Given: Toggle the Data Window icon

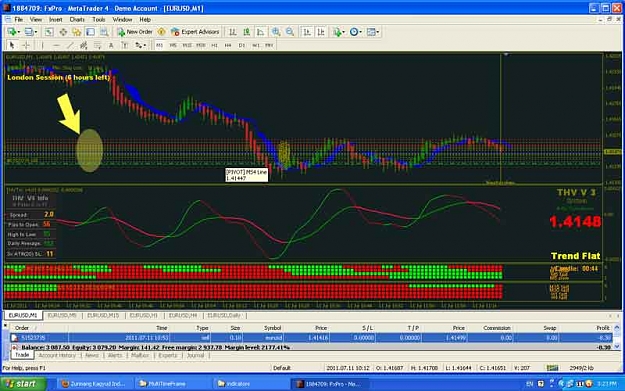Looking at the screenshot, I should click(x=63, y=32).
